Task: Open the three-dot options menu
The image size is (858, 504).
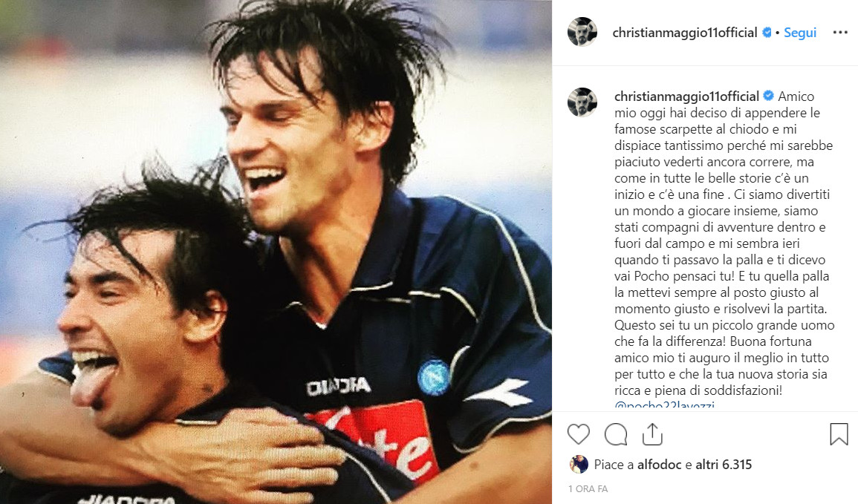Action: 840,33
